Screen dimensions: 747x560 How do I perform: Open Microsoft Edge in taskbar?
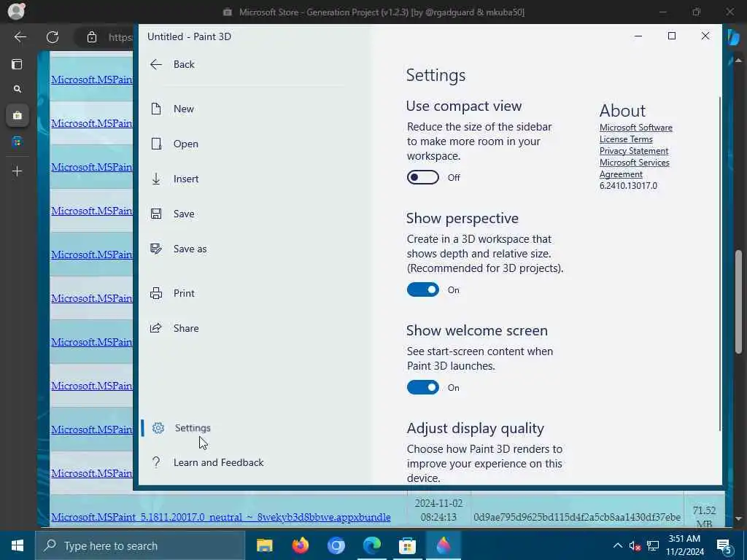[x=372, y=545]
